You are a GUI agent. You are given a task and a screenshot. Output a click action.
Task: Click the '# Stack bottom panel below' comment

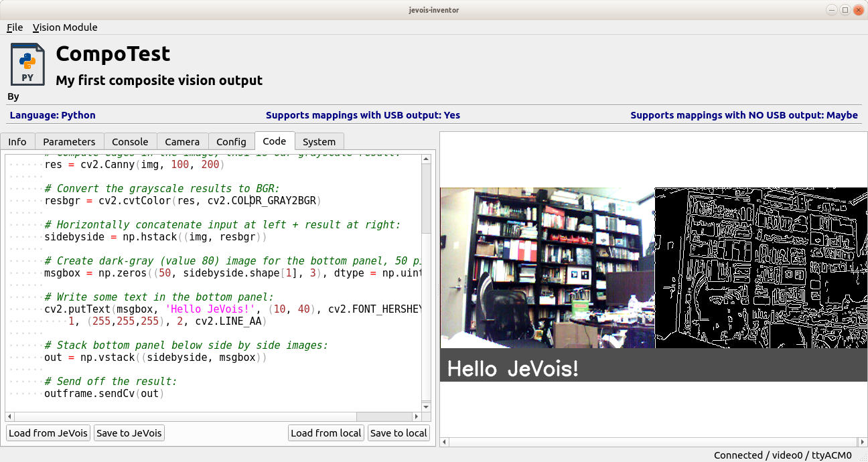tap(186, 345)
